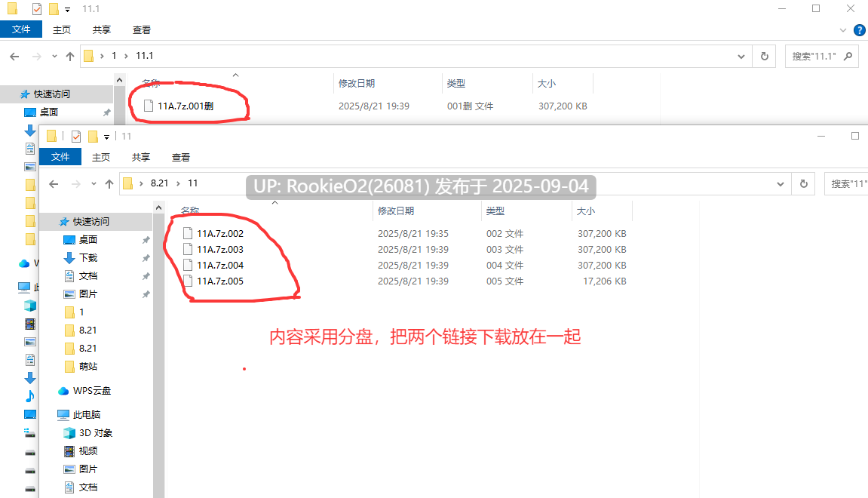This screenshot has width=868, height=498.
Task: Click the search magnifier in 11.1 search box
Action: [x=848, y=56]
